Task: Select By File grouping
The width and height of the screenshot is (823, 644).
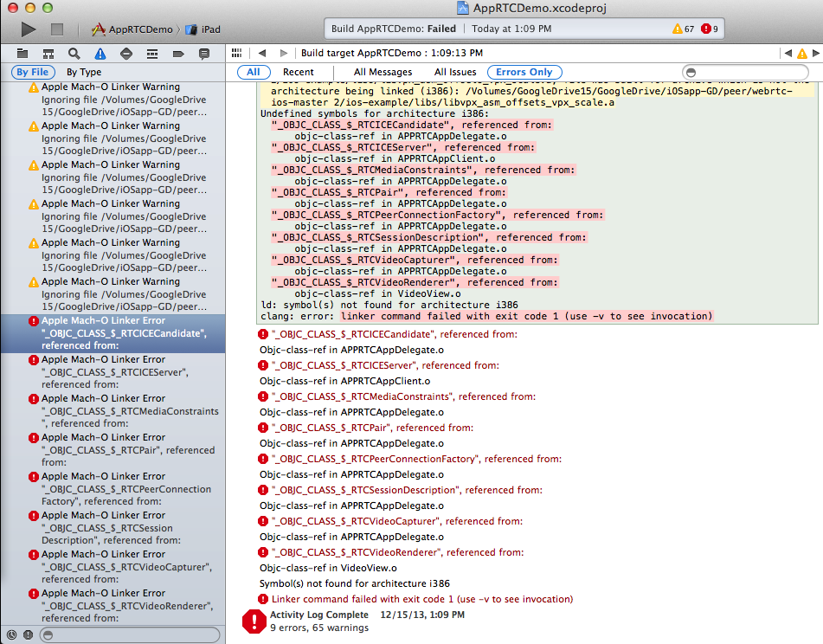Action: (33, 72)
